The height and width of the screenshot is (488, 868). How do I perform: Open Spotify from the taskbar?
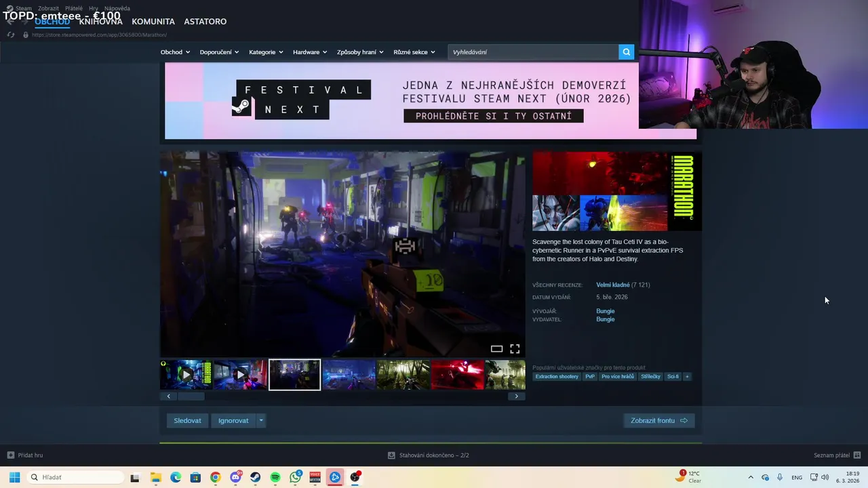(275, 477)
